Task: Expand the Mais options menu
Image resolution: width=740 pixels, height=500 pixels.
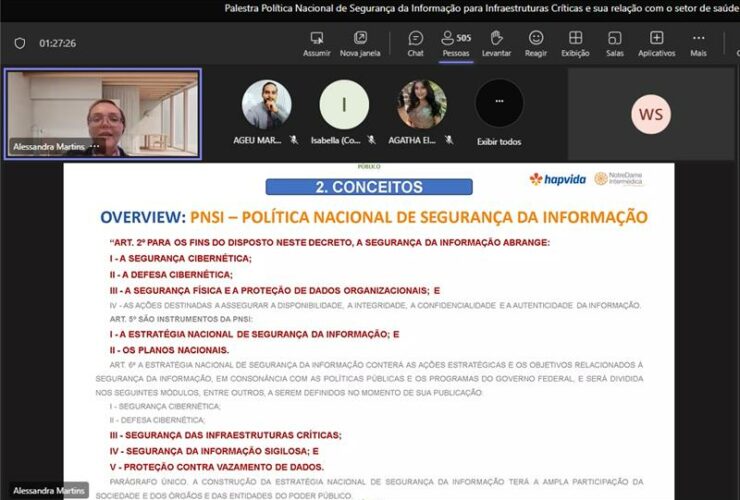Action: tap(698, 38)
